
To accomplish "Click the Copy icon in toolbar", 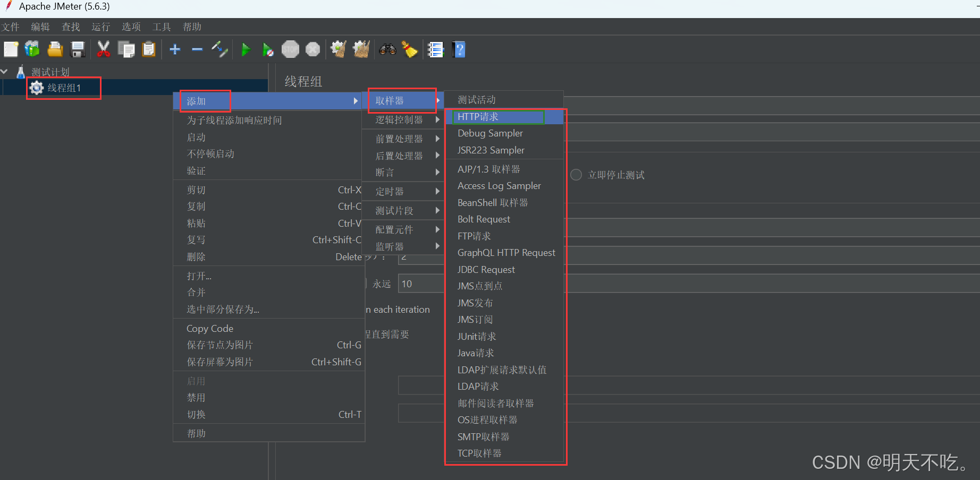I will (126, 49).
